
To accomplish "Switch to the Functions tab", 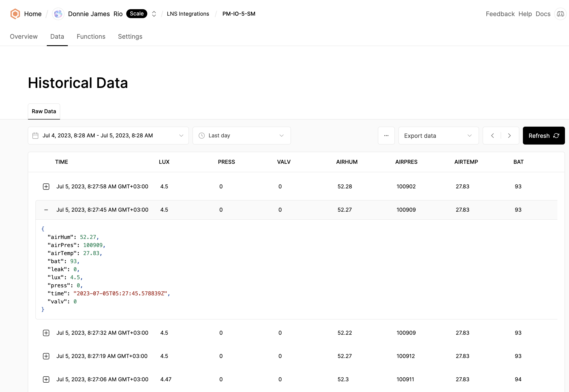I will pyautogui.click(x=91, y=37).
